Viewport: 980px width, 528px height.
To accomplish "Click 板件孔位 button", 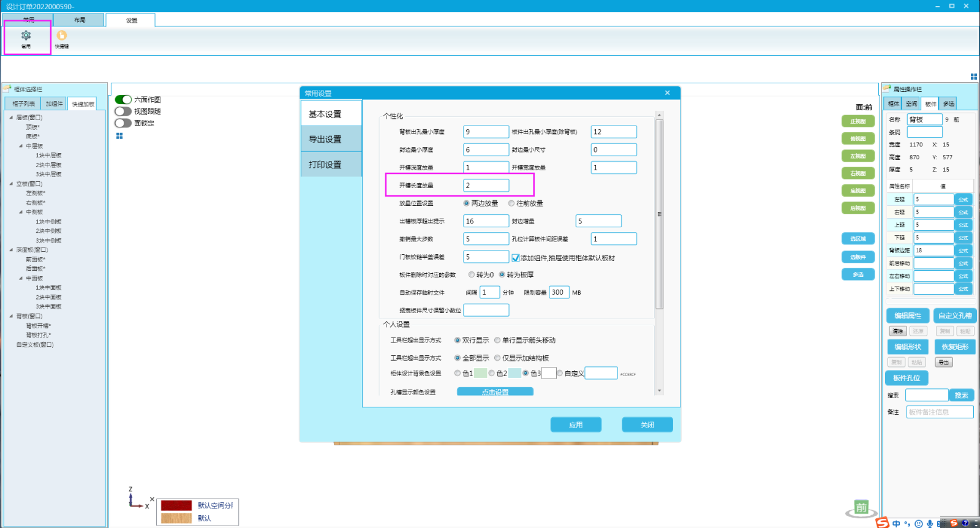I will (907, 378).
